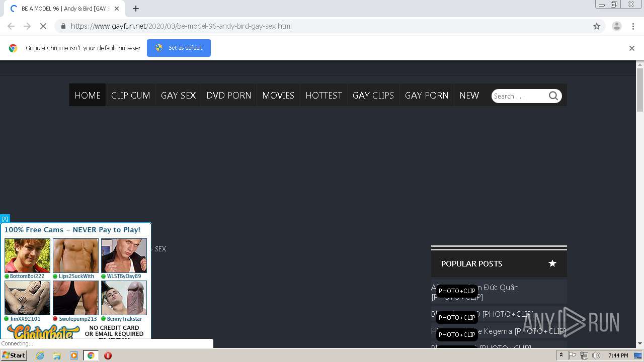The width and height of the screenshot is (644, 362).
Task: Open NEW navigation item
Action: [469, 95]
